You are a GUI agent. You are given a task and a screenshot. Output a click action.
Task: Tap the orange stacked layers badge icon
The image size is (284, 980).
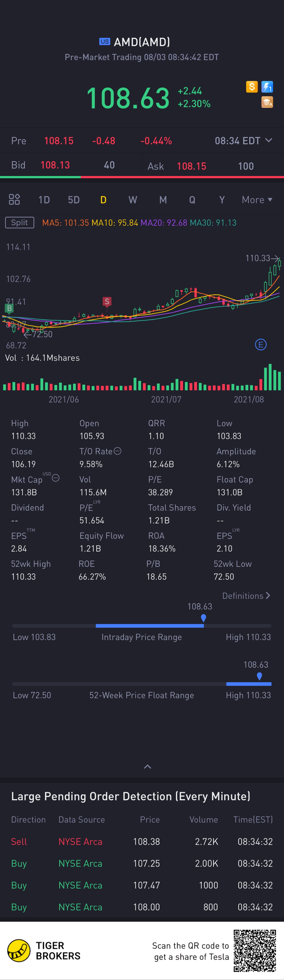tap(267, 102)
